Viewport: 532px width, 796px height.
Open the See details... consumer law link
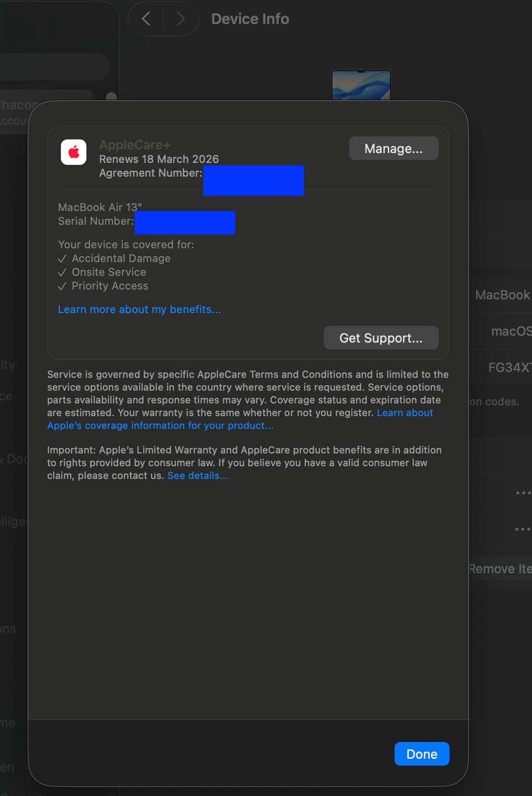pyautogui.click(x=198, y=476)
